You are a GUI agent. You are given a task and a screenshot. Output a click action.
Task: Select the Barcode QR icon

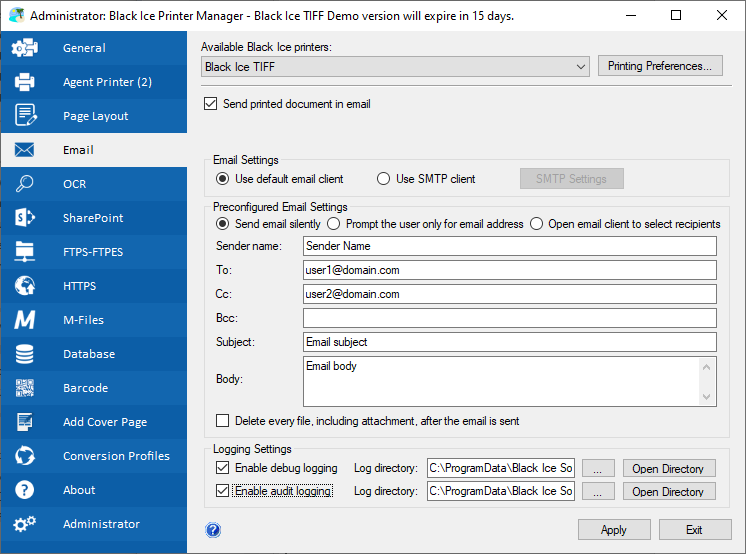click(25, 388)
